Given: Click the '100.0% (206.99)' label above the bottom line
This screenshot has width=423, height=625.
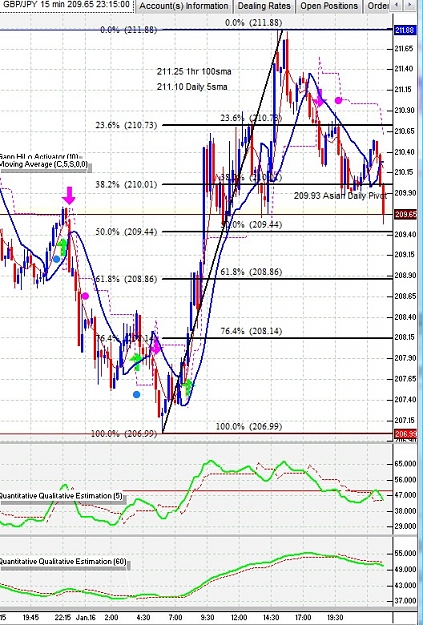Looking at the screenshot, I should click(x=249, y=426).
